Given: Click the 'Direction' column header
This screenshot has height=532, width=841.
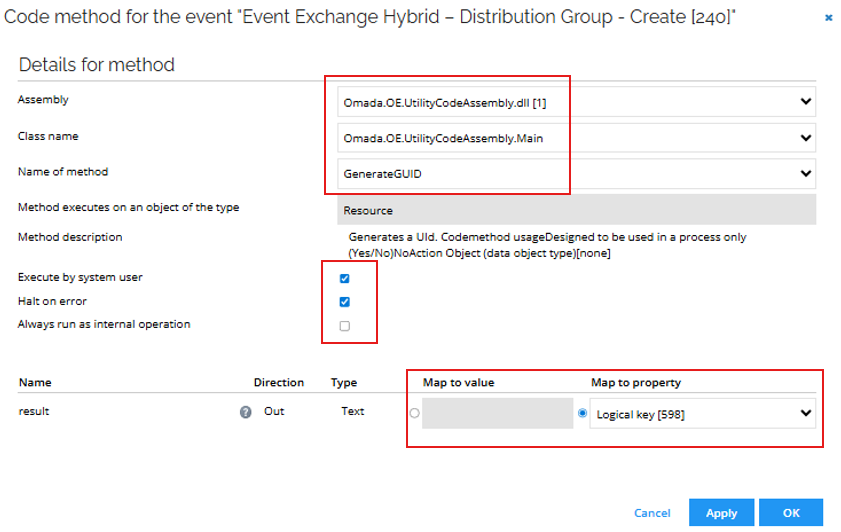Looking at the screenshot, I should coord(279,382).
